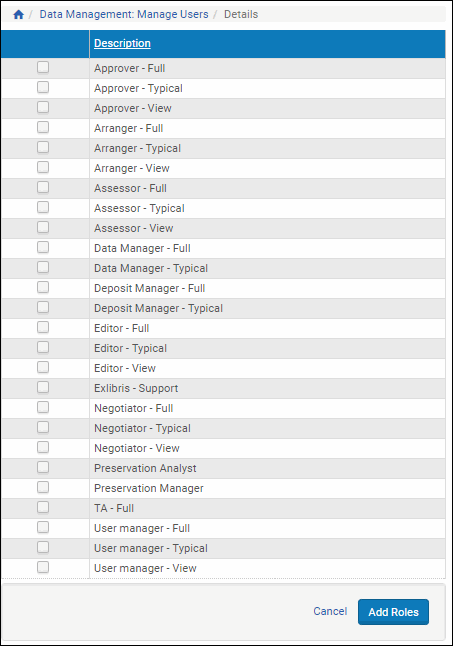This screenshot has height=646, width=453.
Task: Tick the TA - Full checkbox
Action: click(x=43, y=507)
